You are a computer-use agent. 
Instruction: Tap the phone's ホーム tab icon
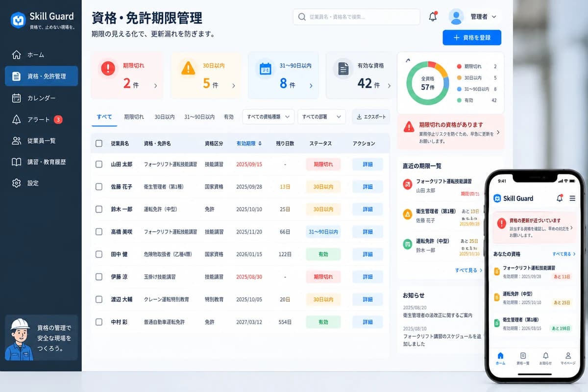[x=500, y=356]
